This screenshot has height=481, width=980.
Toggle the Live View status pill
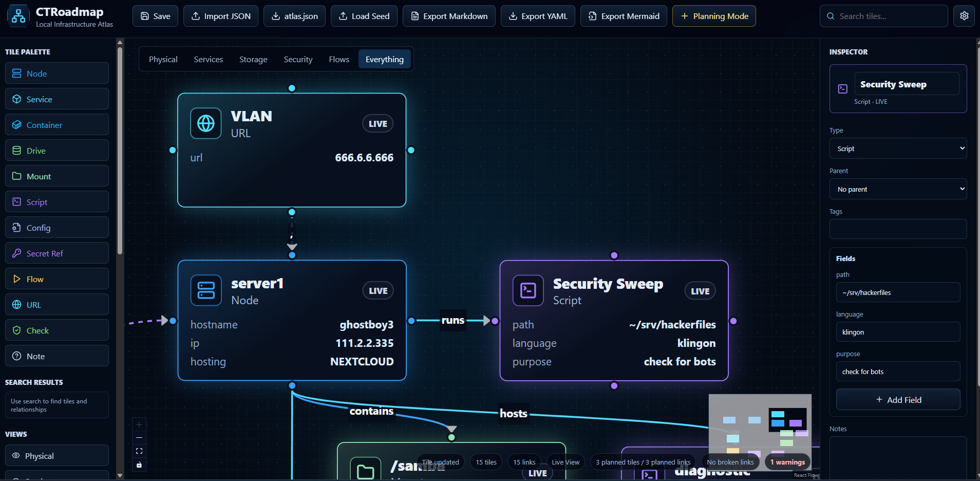566,462
